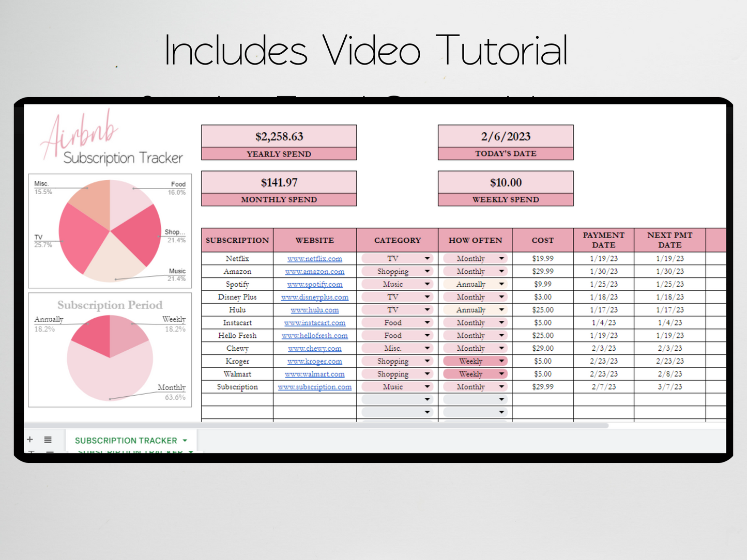747x560 pixels.
Task: Open Walmart's Weekly frequency dropdown
Action: 501,374
